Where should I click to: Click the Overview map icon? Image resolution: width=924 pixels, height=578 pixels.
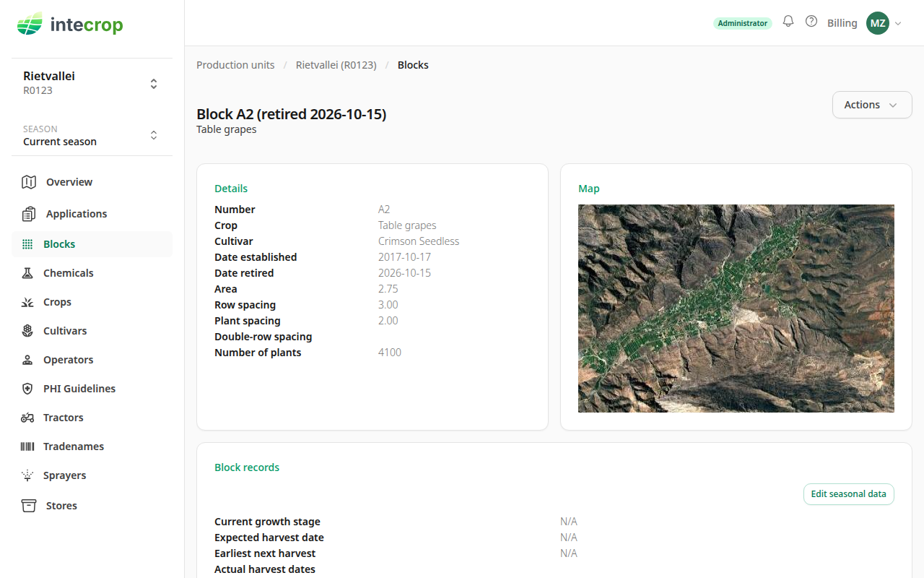29,182
